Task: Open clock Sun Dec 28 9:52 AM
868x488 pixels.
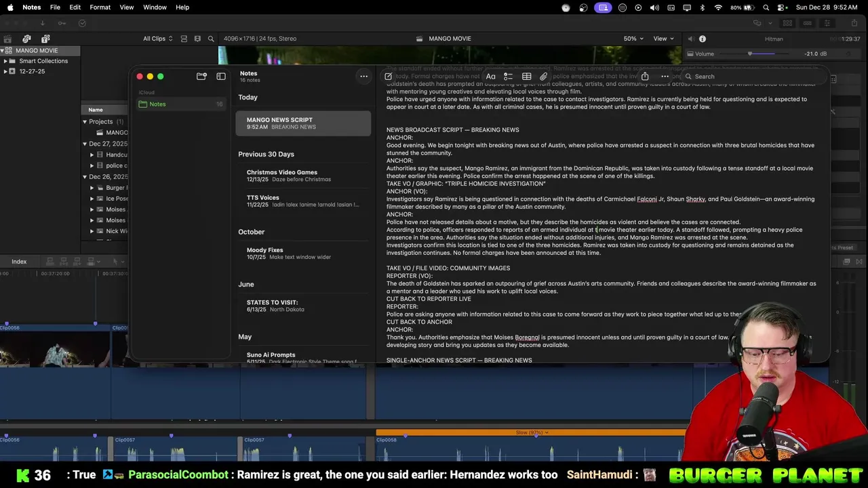Action: [x=827, y=7]
